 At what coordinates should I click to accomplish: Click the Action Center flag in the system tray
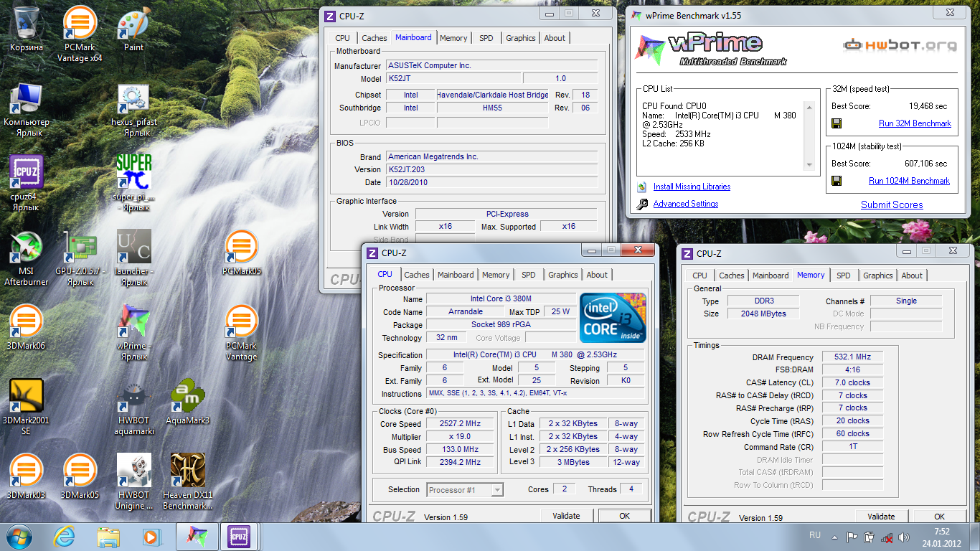(852, 537)
